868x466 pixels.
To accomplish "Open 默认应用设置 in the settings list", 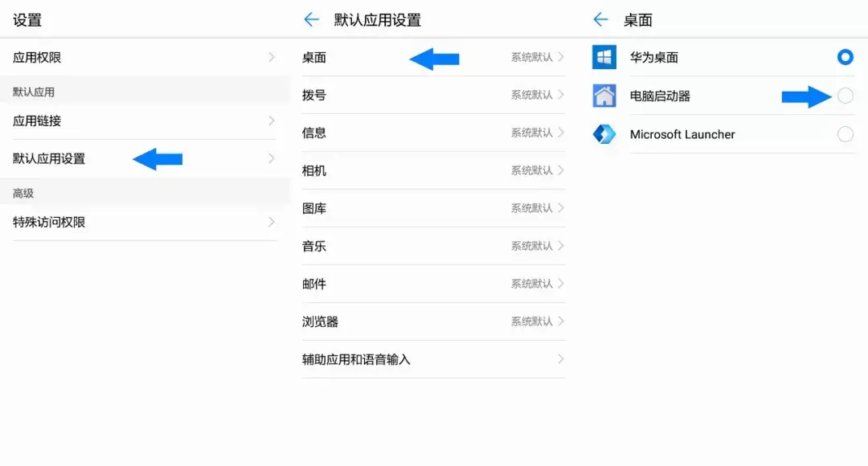I will (x=145, y=159).
